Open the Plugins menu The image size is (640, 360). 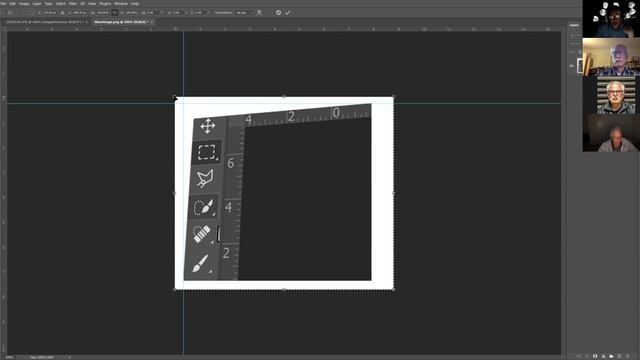[x=105, y=4]
